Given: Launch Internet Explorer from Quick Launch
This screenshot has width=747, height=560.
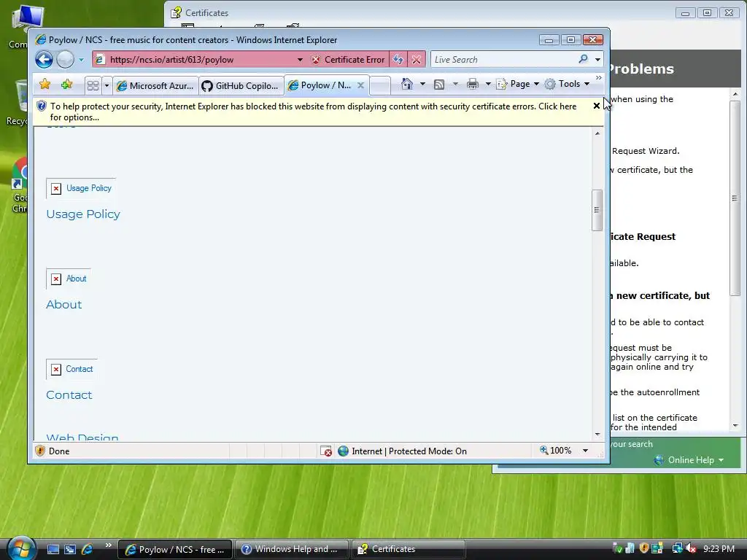Looking at the screenshot, I should pos(88,549).
